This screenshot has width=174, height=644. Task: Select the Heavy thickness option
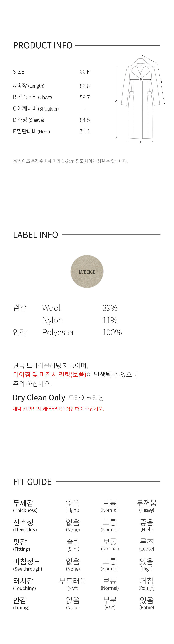click(x=147, y=506)
